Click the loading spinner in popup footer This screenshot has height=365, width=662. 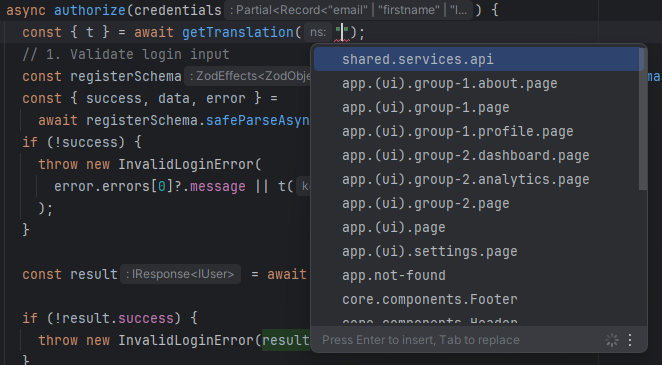[x=612, y=340]
